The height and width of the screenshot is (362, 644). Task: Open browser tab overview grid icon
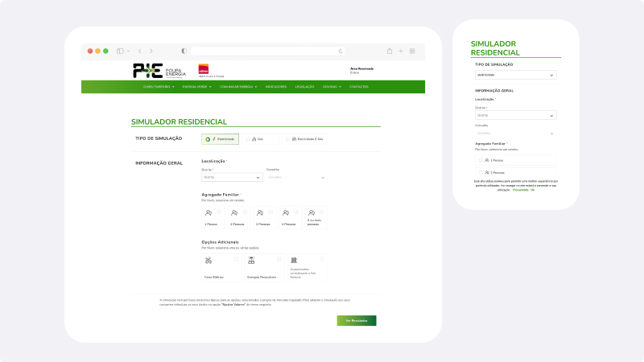click(412, 51)
